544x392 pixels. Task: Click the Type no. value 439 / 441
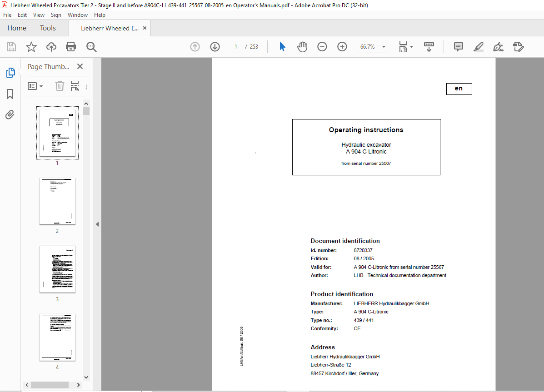364,320
